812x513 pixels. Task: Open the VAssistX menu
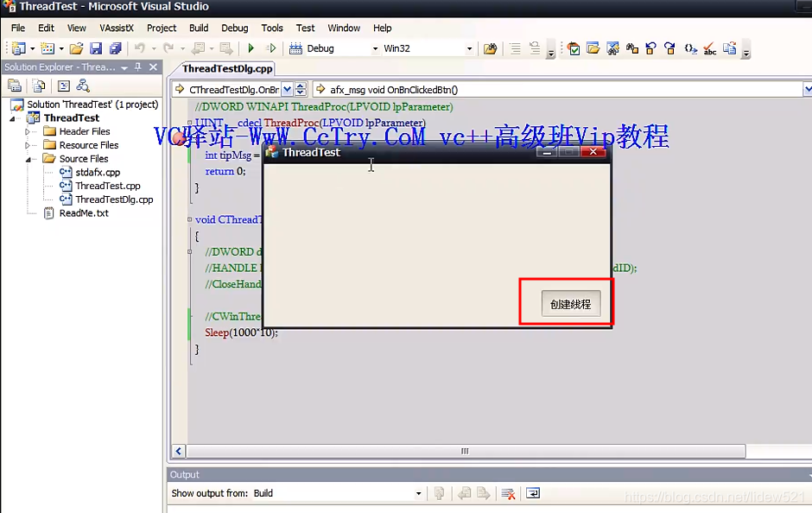tap(117, 28)
